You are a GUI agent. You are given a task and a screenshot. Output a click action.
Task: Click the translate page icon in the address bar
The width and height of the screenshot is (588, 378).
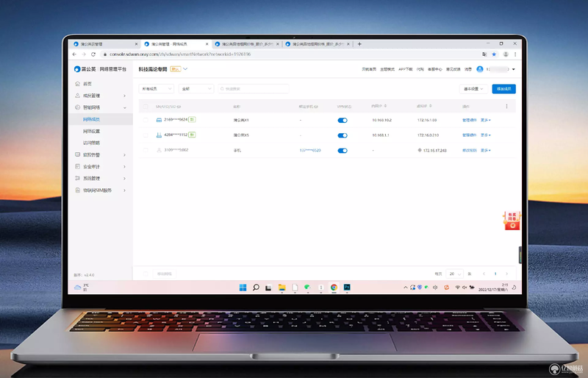coord(484,54)
